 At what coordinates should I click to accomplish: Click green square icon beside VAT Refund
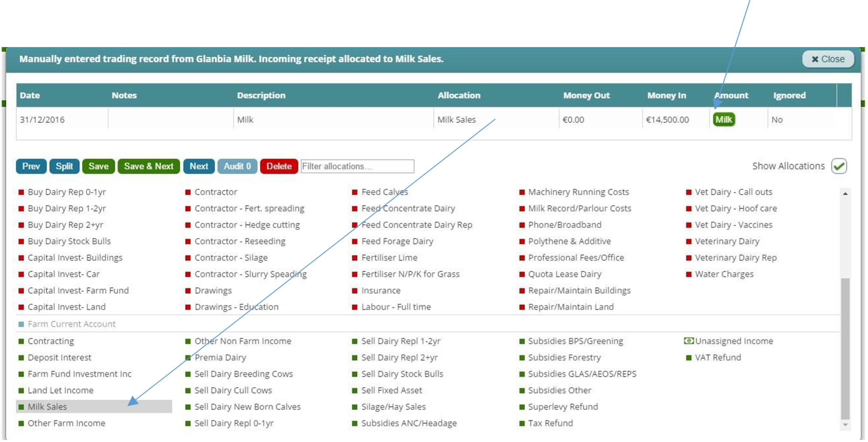689,358
